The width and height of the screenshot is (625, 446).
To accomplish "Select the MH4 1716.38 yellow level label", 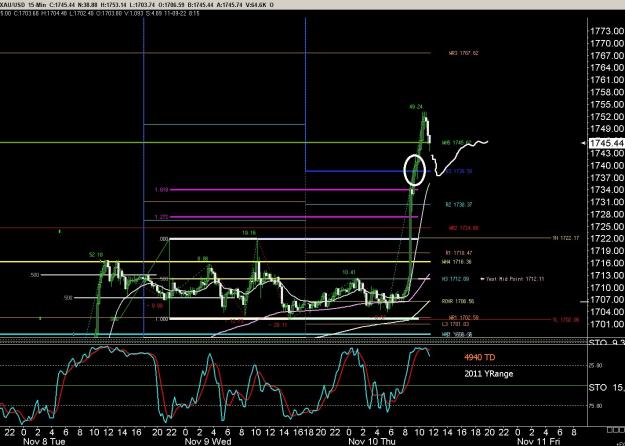I will pos(457,262).
